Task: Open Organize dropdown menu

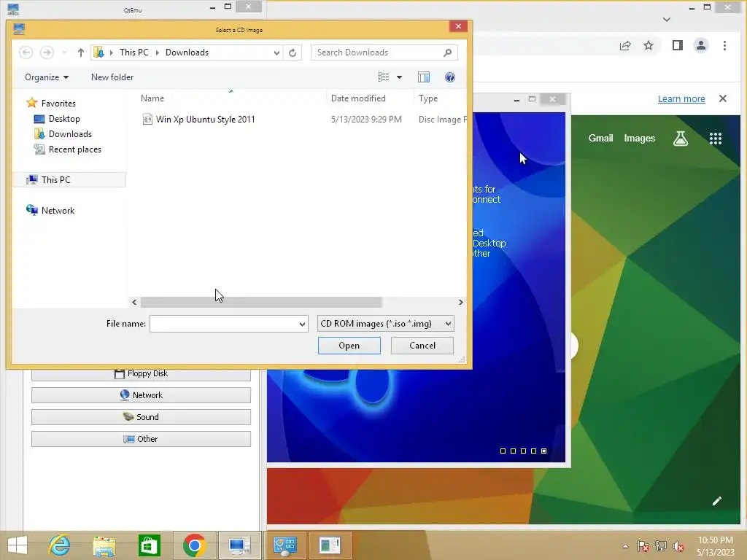Action: point(47,77)
